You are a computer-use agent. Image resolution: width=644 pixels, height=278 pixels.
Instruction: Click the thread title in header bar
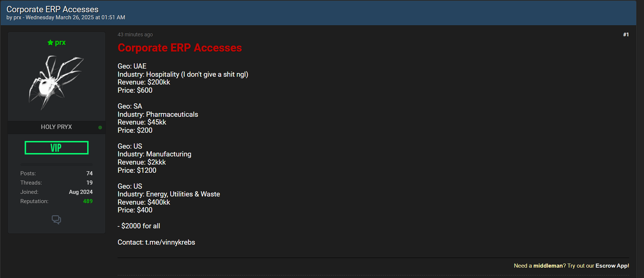click(x=52, y=9)
